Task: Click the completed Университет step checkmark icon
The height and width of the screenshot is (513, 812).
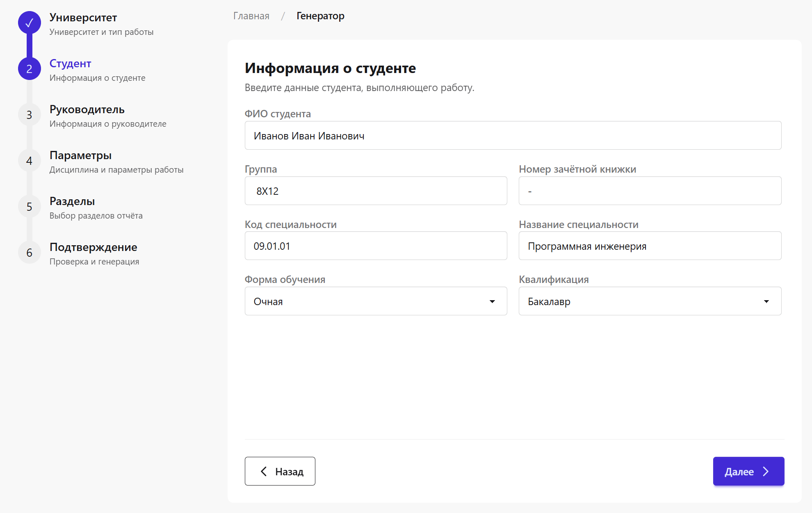Action: tap(29, 23)
